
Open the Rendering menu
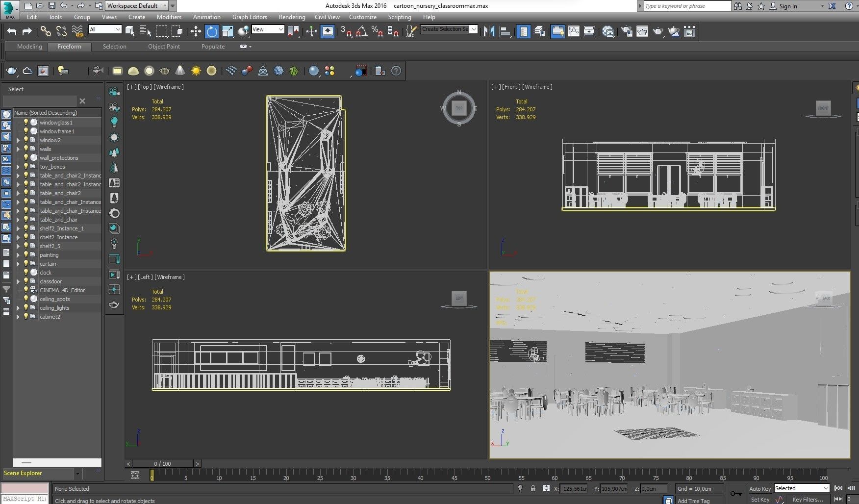pyautogui.click(x=292, y=17)
